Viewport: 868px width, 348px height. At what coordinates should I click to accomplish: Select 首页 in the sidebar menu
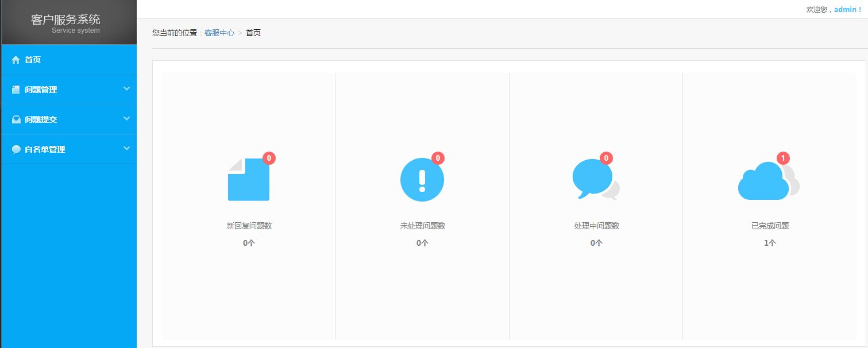tap(33, 60)
